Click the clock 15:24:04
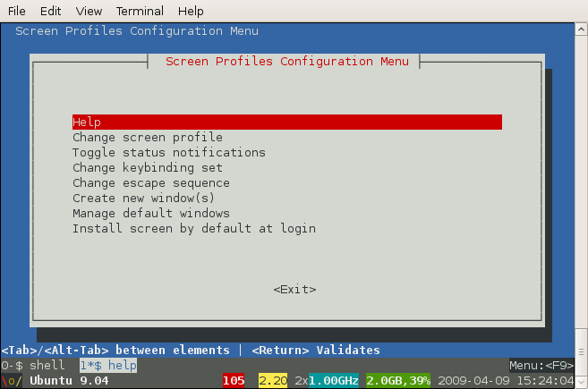This screenshot has width=588, height=389. pyautogui.click(x=545, y=381)
